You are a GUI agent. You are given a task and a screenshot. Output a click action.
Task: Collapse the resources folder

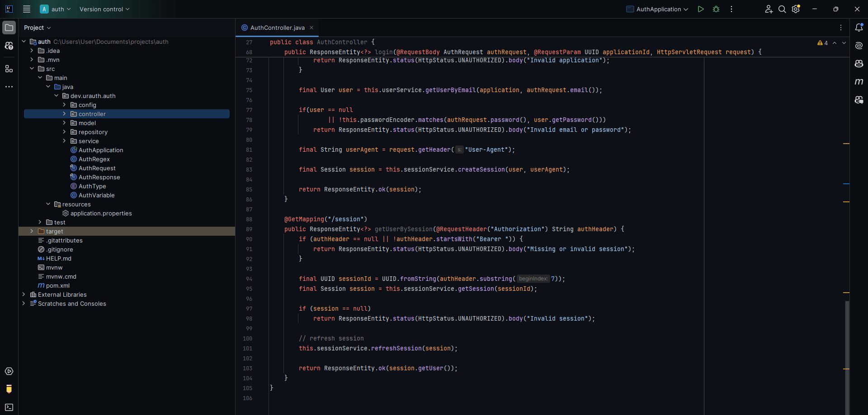(x=48, y=204)
